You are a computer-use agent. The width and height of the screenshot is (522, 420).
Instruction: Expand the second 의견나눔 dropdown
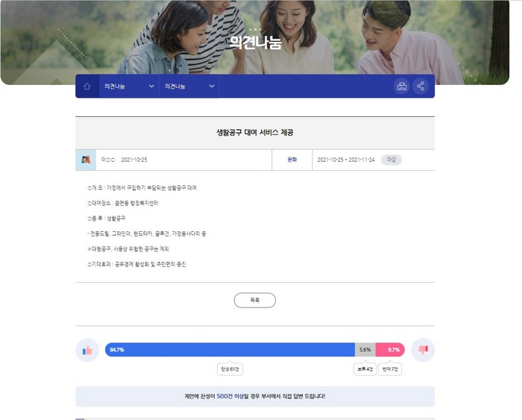point(189,87)
